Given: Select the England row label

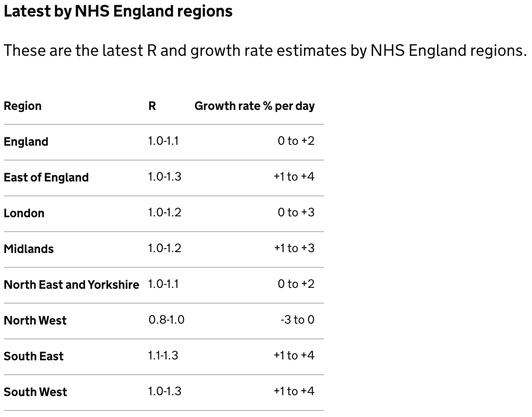Looking at the screenshot, I should pos(26,142).
